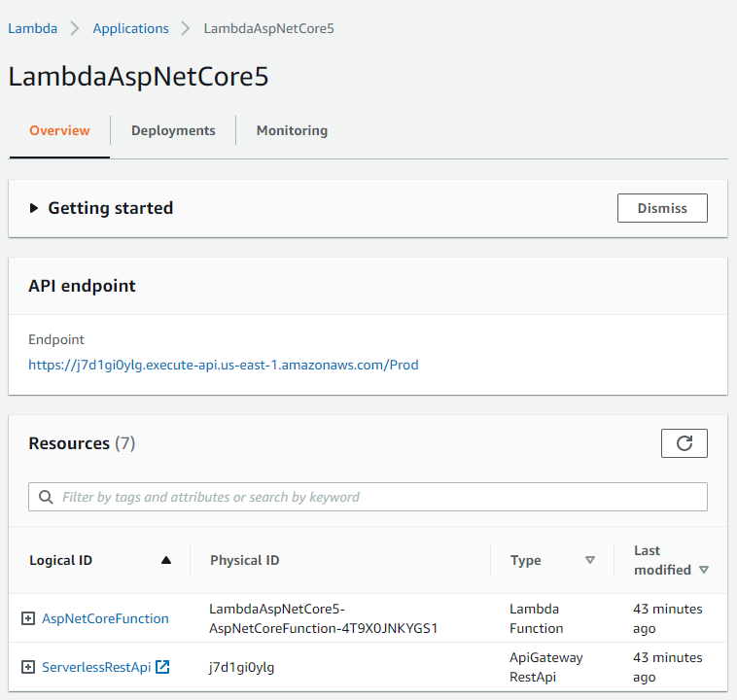Switch to the Monitoring tab
737x700 pixels.
(292, 130)
